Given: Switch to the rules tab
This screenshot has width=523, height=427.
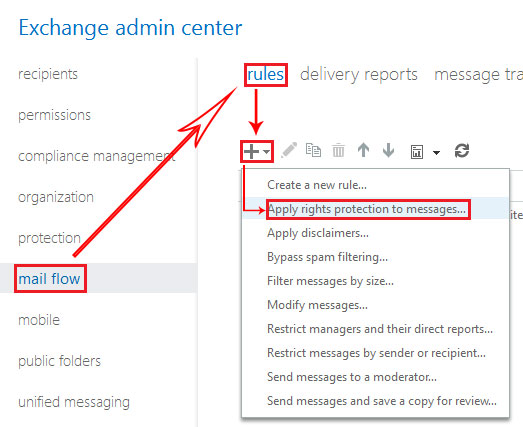Looking at the screenshot, I should [266, 74].
